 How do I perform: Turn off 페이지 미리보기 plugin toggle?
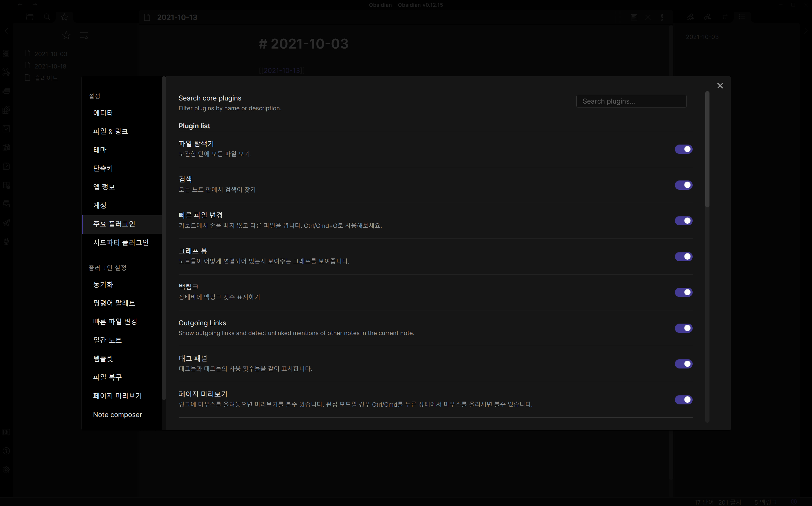pos(683,400)
